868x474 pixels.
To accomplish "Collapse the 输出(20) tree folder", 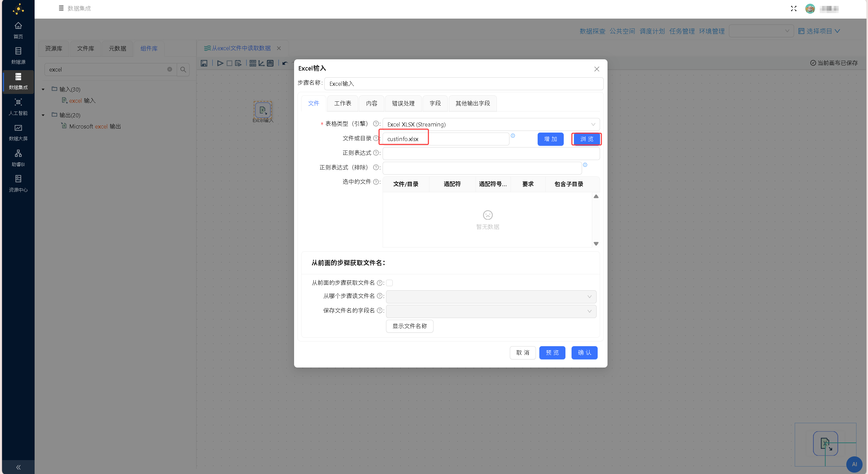I will click(43, 115).
